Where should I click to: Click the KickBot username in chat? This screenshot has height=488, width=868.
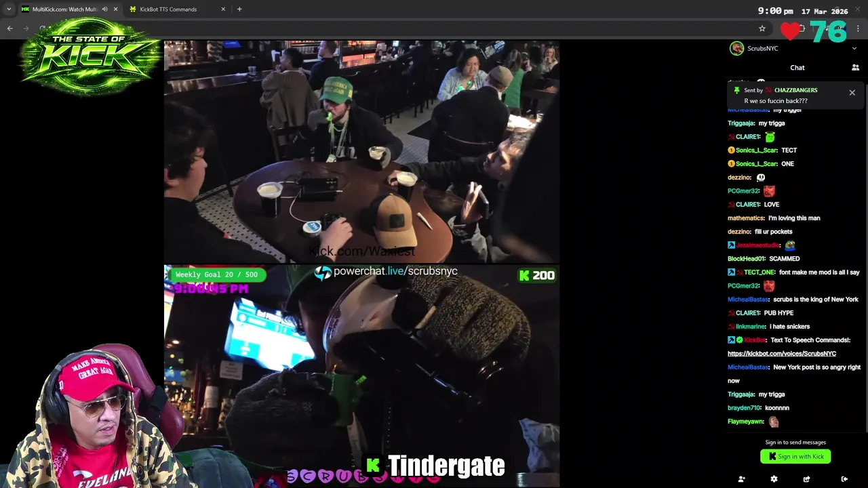755,340
